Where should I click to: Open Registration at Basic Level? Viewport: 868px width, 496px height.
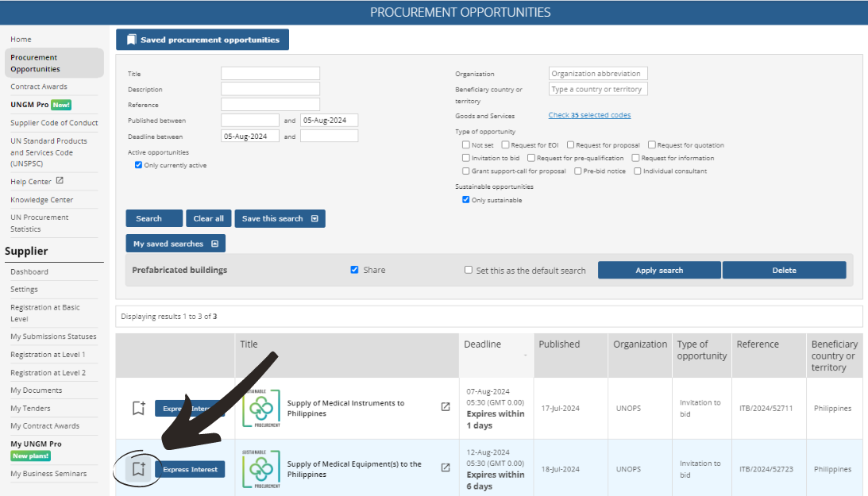pyautogui.click(x=44, y=313)
